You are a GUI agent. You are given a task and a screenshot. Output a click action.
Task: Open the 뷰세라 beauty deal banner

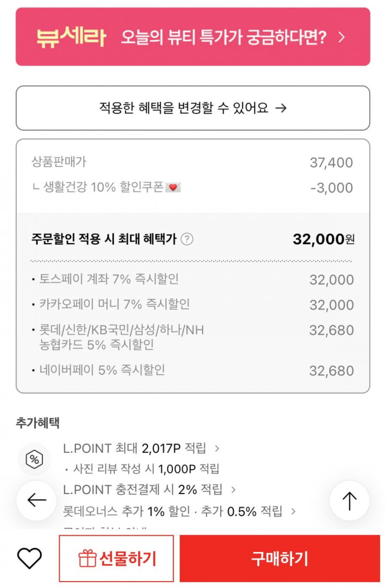coord(193,37)
